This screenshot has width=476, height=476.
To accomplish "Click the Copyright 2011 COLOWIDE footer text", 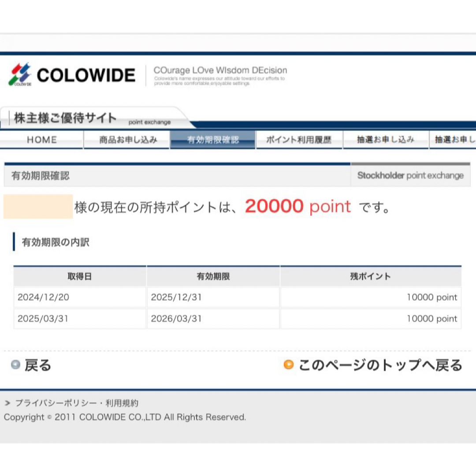I will pyautogui.click(x=125, y=417).
